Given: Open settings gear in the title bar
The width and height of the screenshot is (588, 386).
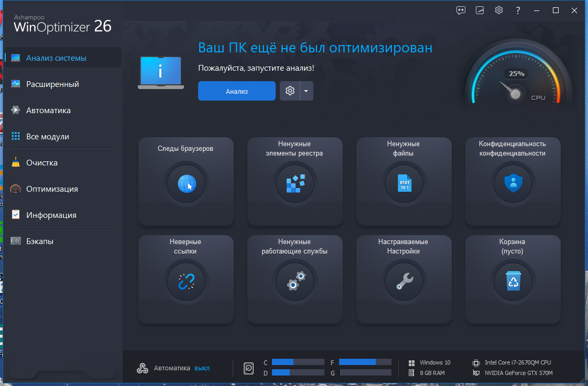Looking at the screenshot, I should point(499,10).
